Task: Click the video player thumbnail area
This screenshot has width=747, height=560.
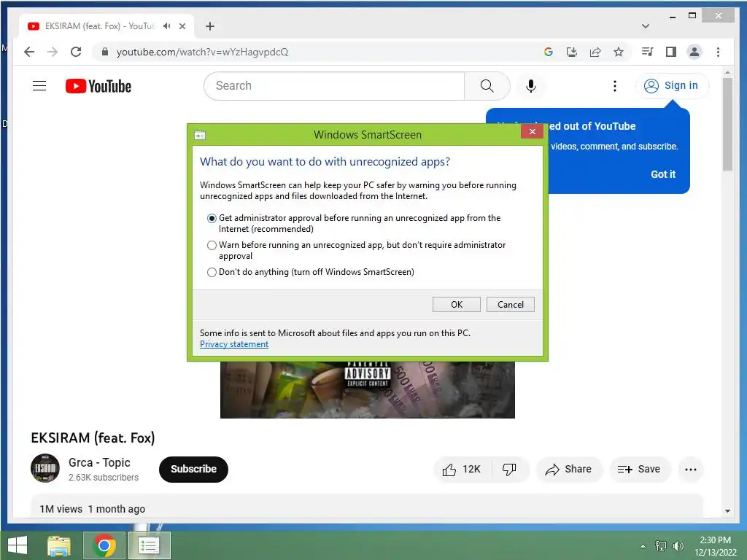Action: click(368, 389)
